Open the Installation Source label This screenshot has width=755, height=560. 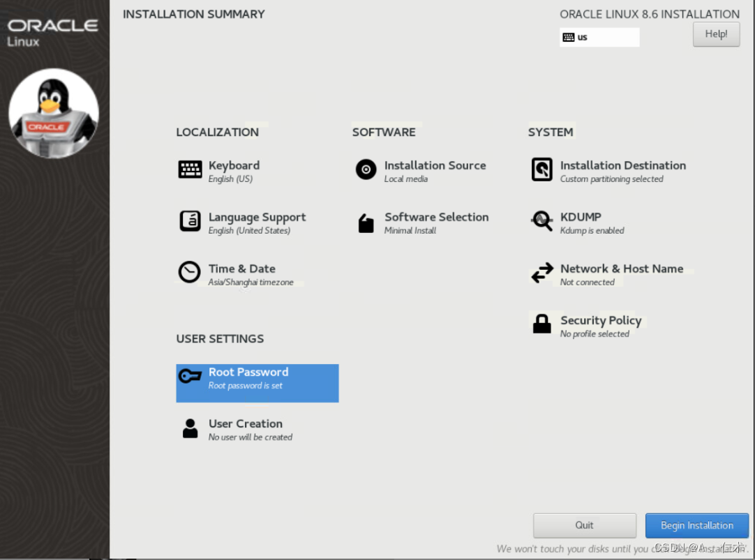click(435, 165)
